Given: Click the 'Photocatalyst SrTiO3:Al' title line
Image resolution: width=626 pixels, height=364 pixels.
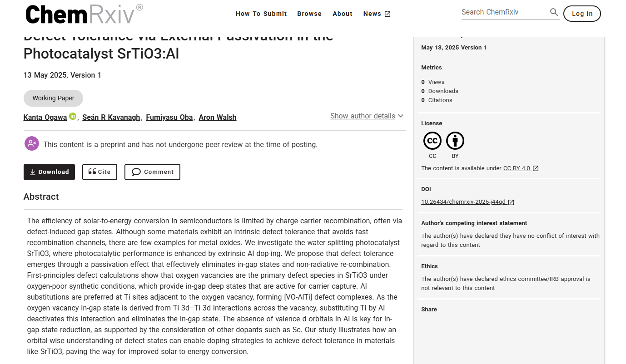Looking at the screenshot, I should pos(101,54).
